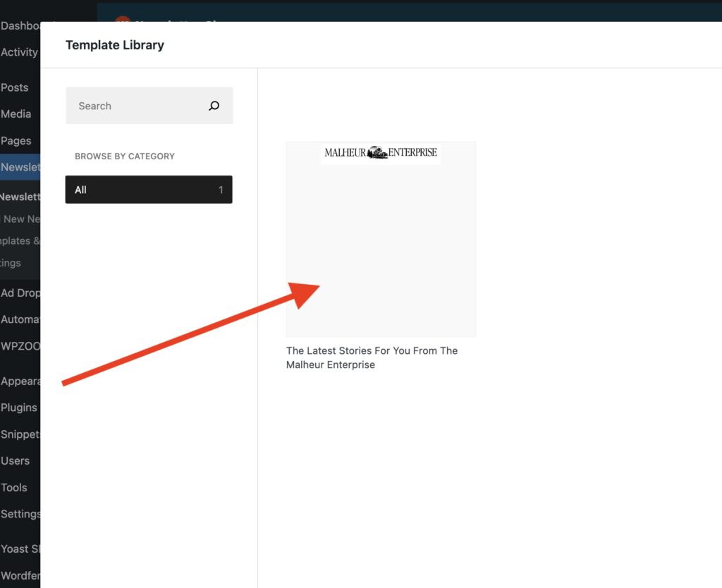Open Posts in the admin sidebar
The height and width of the screenshot is (588, 722).
pos(16,87)
